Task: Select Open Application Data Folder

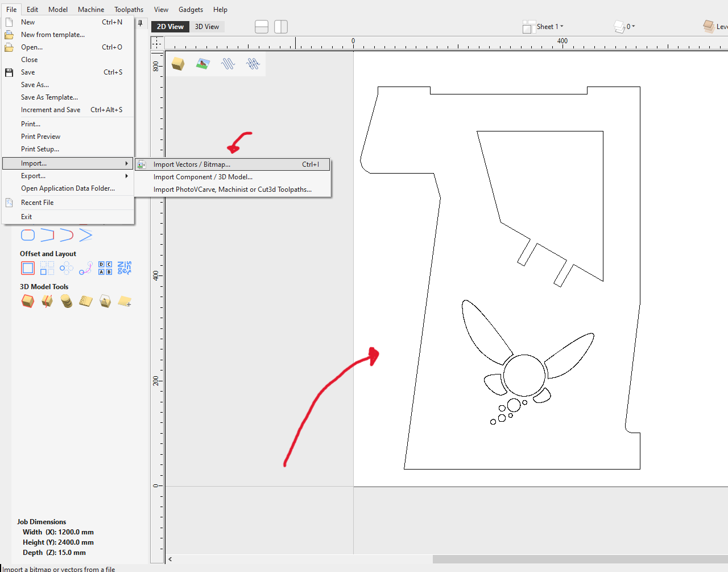Action: [68, 188]
